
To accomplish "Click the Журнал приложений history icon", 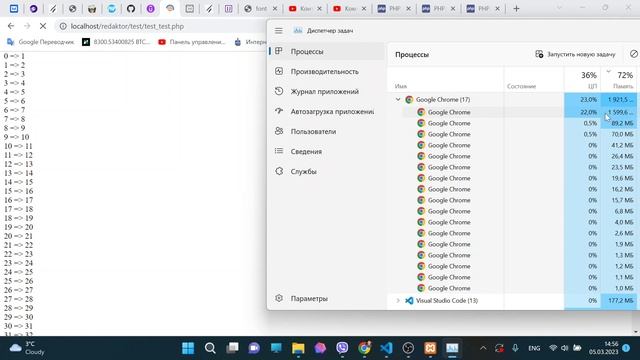I will click(x=279, y=91).
